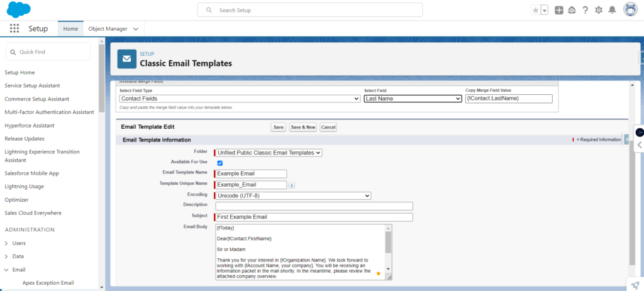644x291 pixels.
Task: Open the Select Field Type dropdown
Action: point(240,99)
